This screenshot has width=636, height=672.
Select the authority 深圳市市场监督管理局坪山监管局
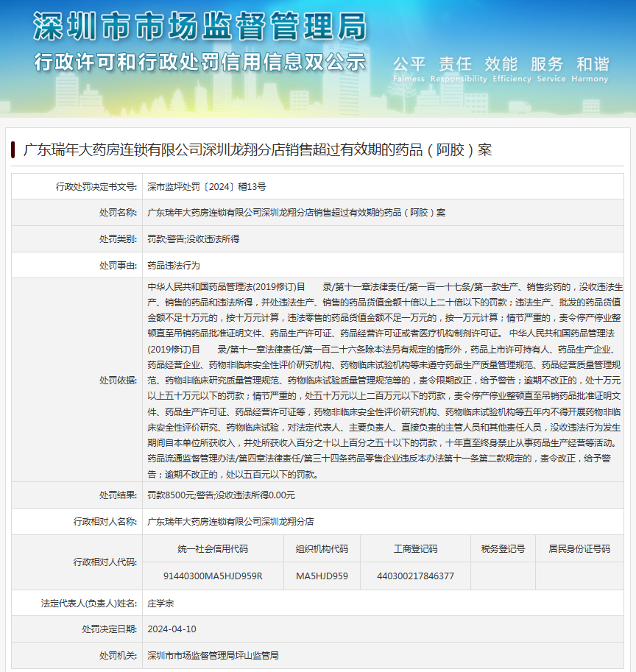click(213, 655)
